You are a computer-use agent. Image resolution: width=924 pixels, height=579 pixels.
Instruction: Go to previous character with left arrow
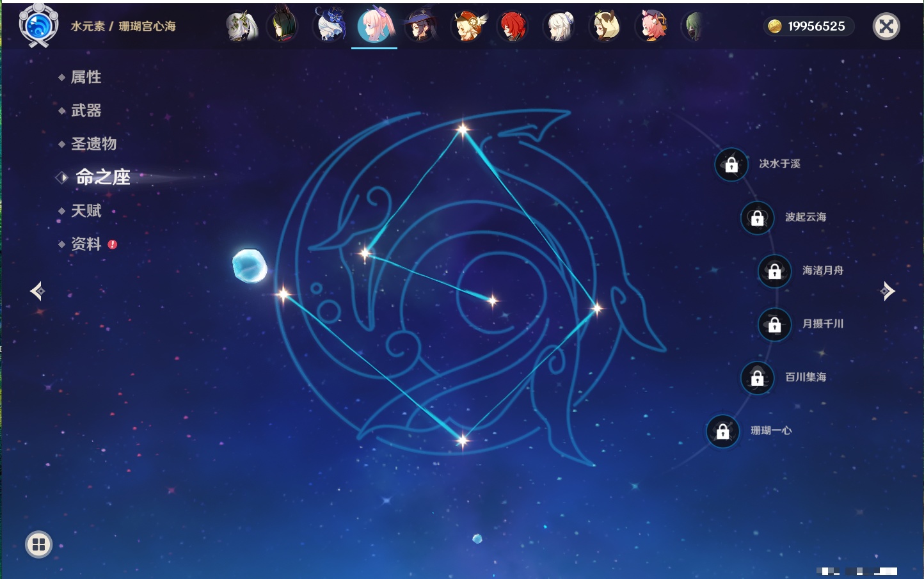(37, 291)
